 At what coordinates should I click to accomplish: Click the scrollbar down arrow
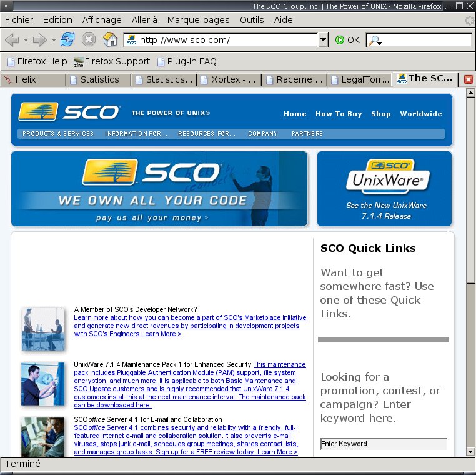click(470, 452)
